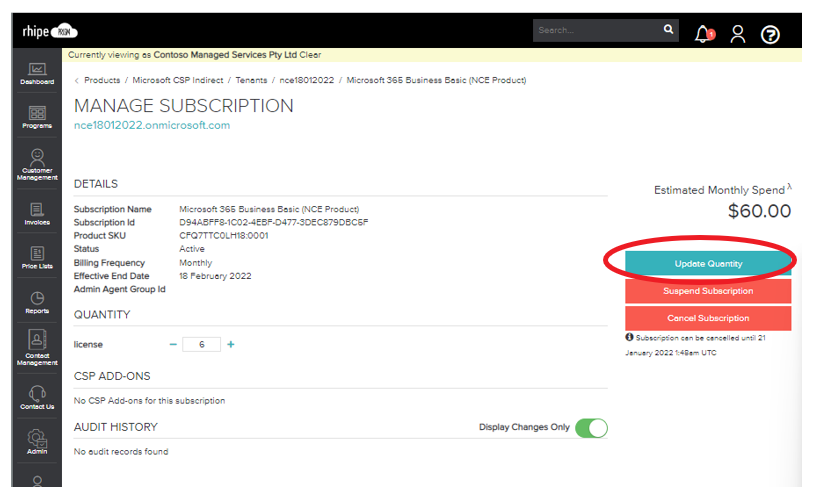Screen dimensions: 837x501
Task: Click the breadcrumb back chevron
Action: pyautogui.click(x=77, y=81)
